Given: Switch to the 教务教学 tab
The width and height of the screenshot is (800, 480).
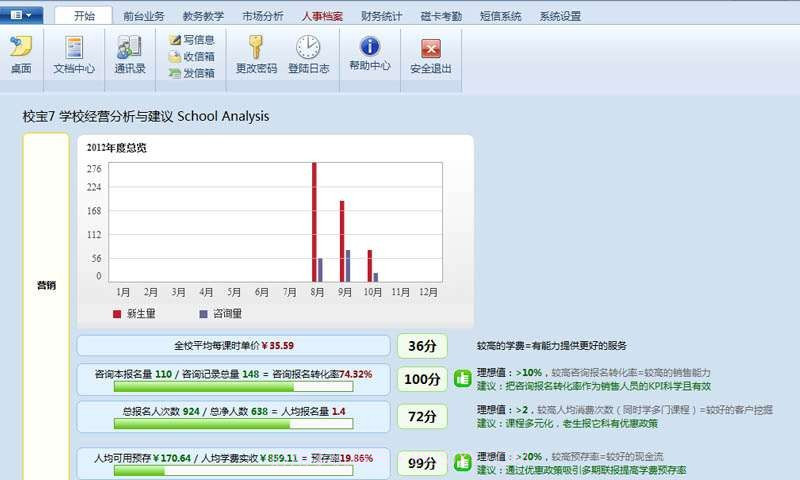Looking at the screenshot, I should pyautogui.click(x=203, y=16).
